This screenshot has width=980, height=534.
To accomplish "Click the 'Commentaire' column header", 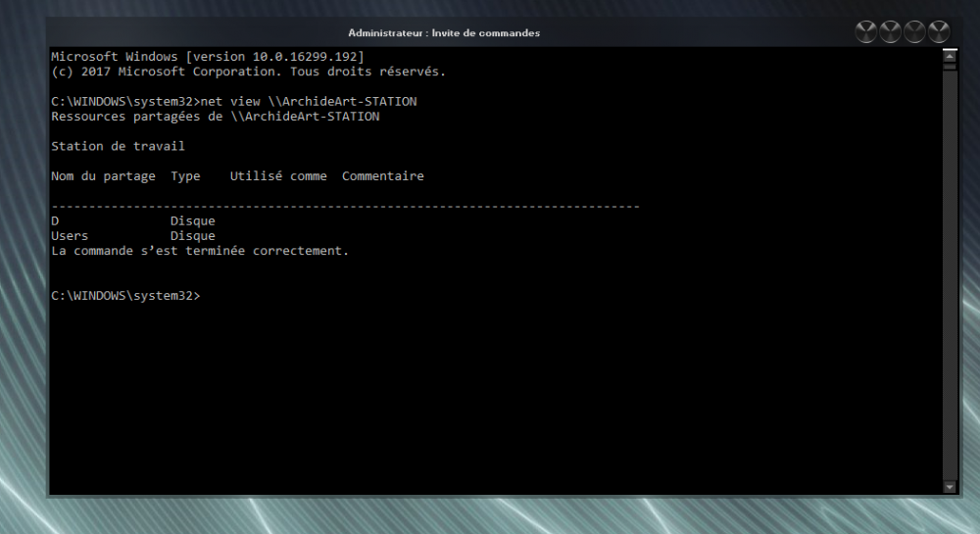I will click(x=382, y=176).
